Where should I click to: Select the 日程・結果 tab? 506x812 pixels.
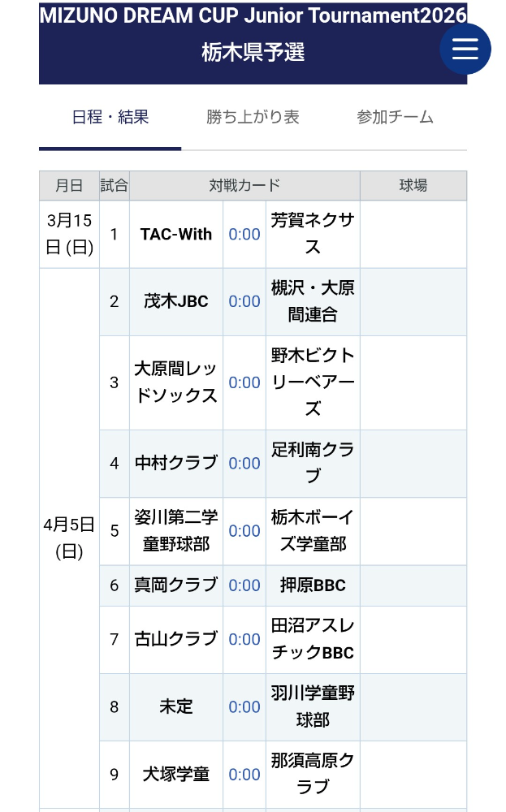110,117
